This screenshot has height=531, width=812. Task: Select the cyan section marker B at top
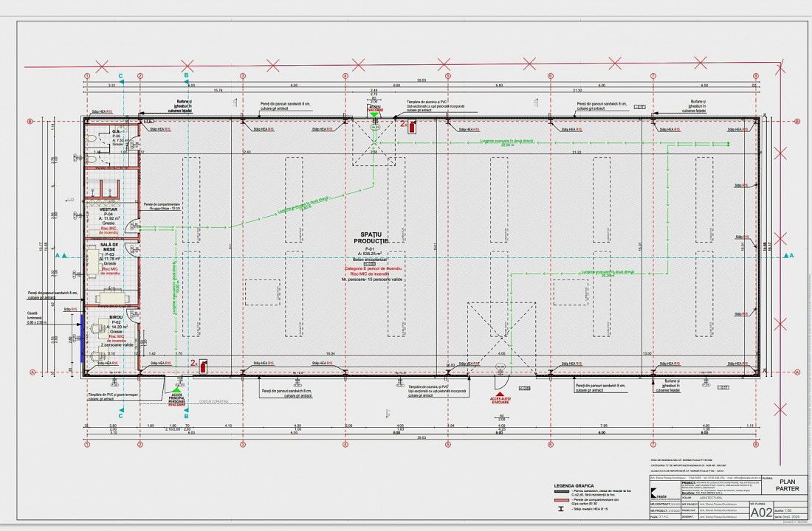(x=187, y=75)
